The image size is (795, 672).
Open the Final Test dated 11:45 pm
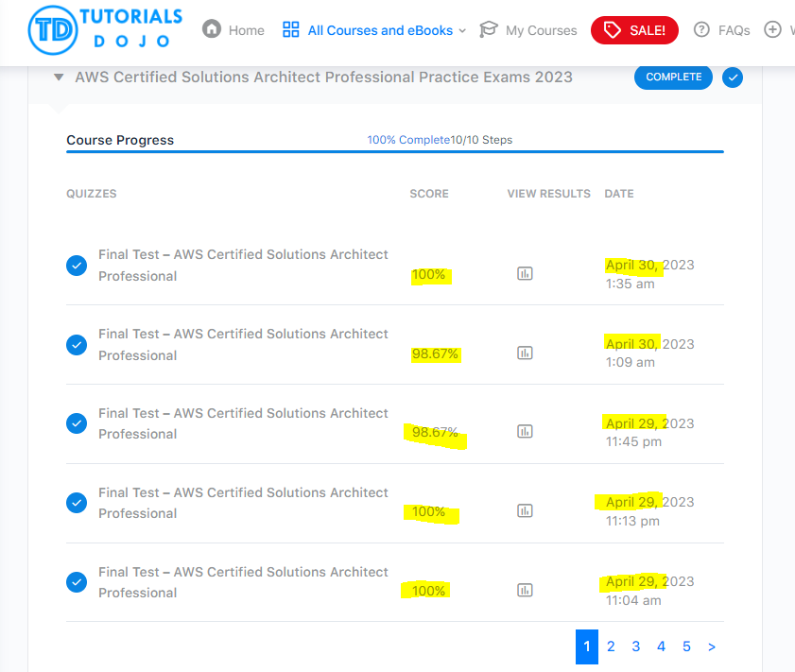point(243,423)
